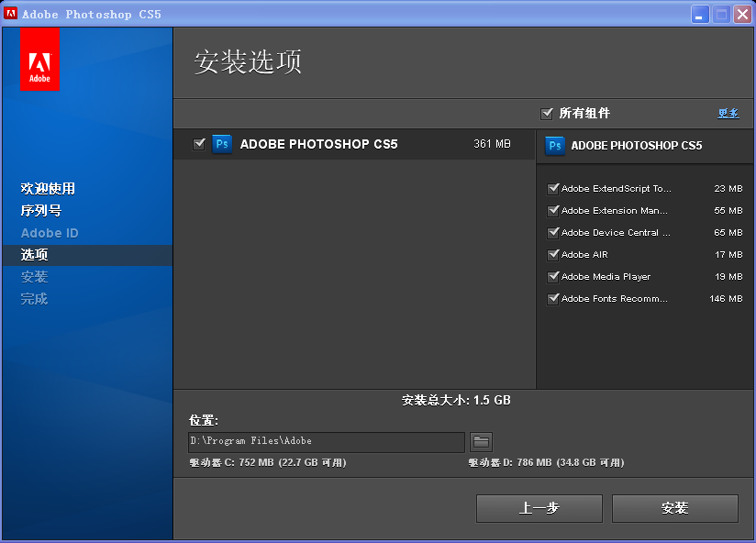Toggle the Adobe Device Central checkbox
This screenshot has width=756, height=543.
pyautogui.click(x=553, y=233)
